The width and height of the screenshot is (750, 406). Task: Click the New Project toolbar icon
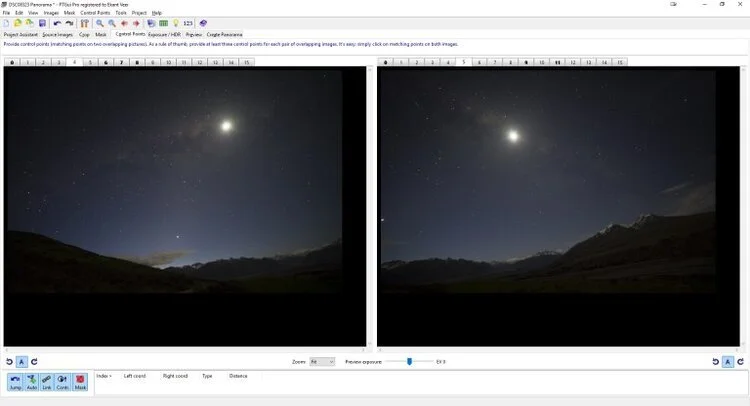coord(6,23)
